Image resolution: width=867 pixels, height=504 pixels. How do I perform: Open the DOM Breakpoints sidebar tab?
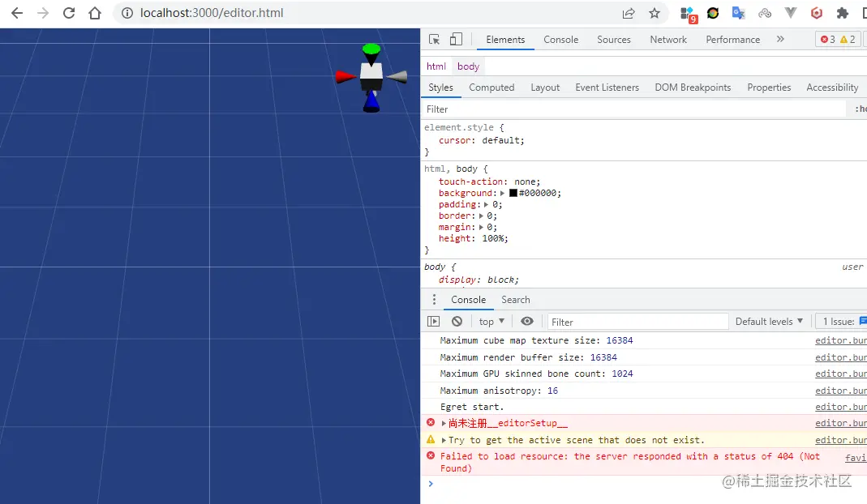[x=693, y=88]
